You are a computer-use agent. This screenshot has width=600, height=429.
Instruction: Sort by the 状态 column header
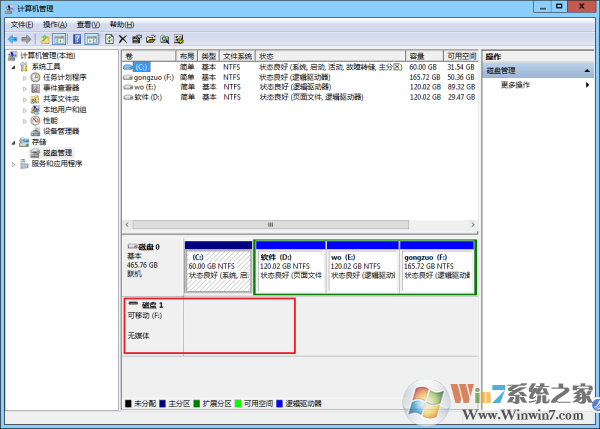(x=331, y=56)
